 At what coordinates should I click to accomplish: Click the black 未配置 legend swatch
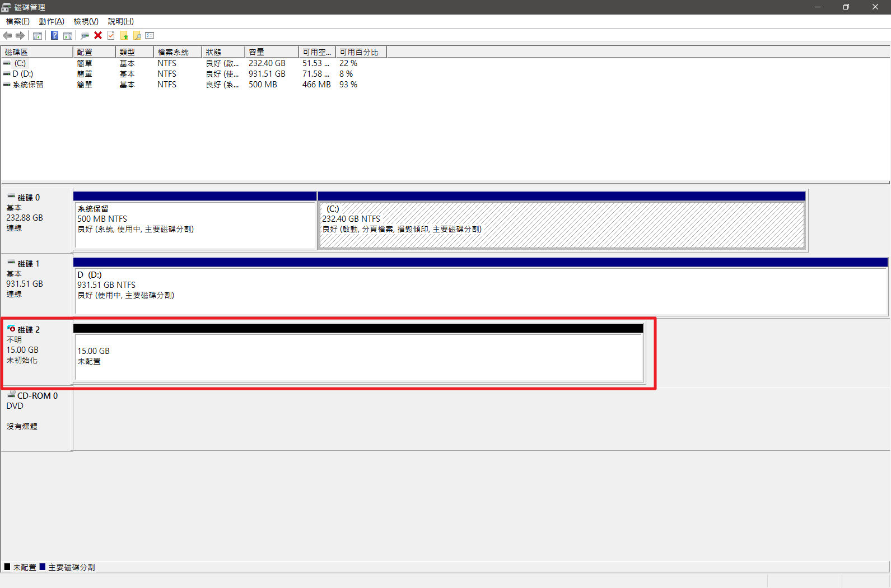[x=7, y=567]
